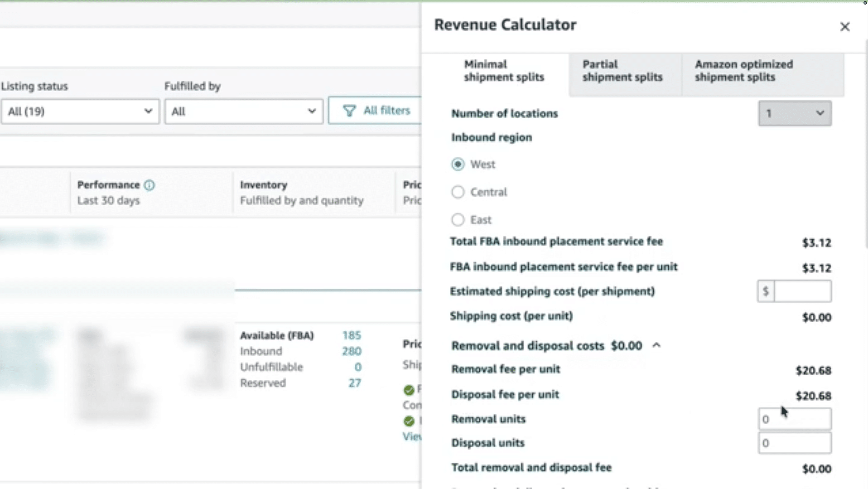Click the Inbound region label
The height and width of the screenshot is (489, 868).
pos(492,137)
